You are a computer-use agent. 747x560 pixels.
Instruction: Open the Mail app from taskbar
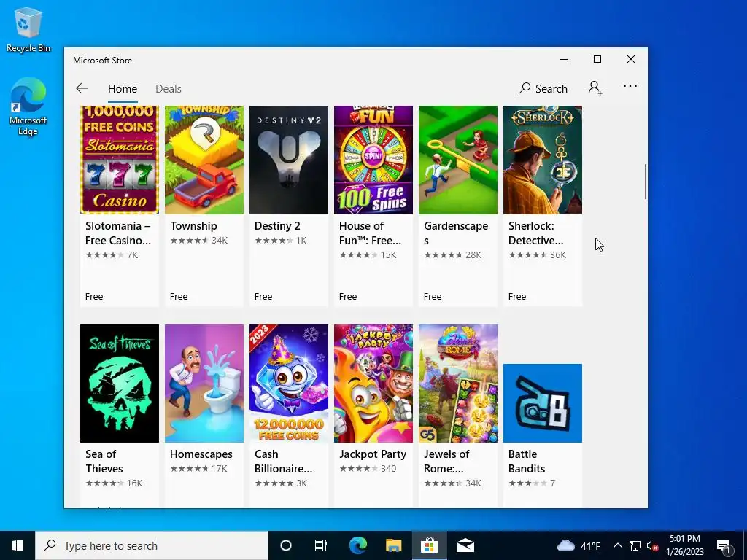pos(465,545)
